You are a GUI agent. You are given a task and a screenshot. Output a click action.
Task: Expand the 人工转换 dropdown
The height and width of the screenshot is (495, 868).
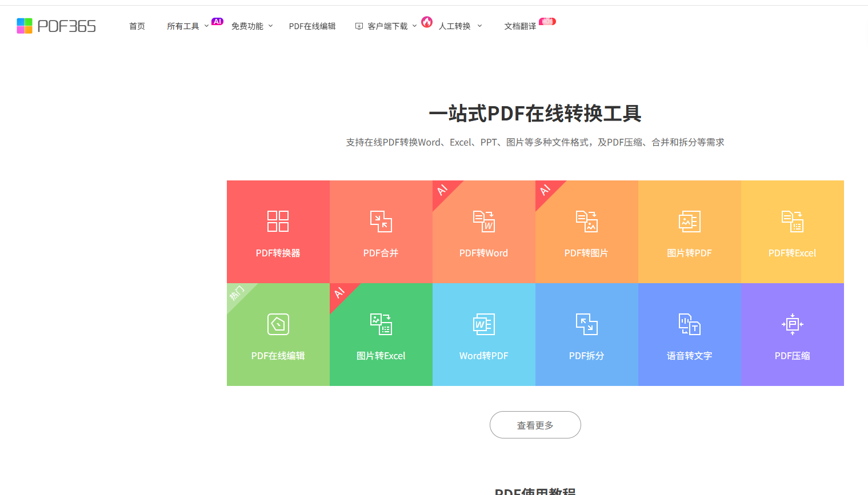pyautogui.click(x=459, y=26)
